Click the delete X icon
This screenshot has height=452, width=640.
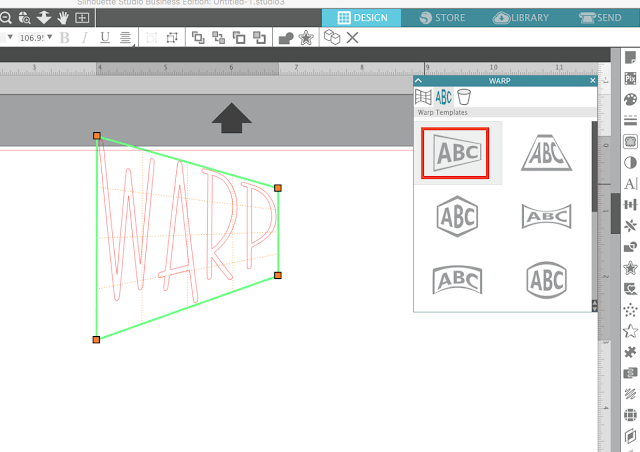(x=352, y=38)
